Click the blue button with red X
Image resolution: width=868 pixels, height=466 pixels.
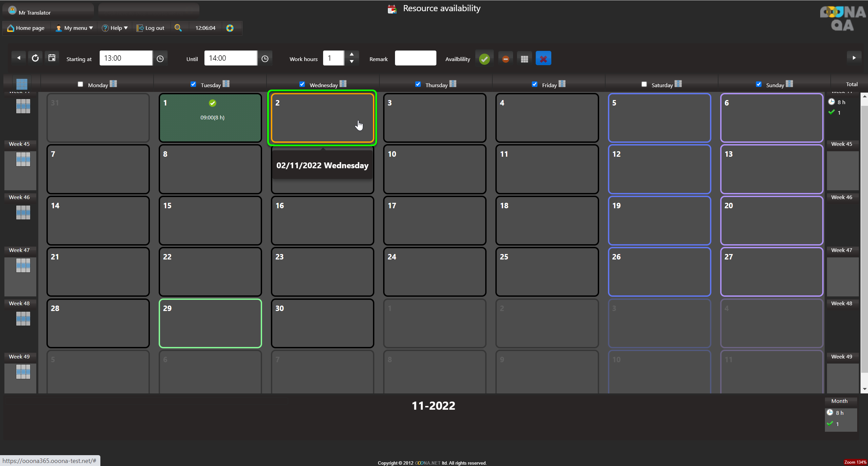[543, 59]
